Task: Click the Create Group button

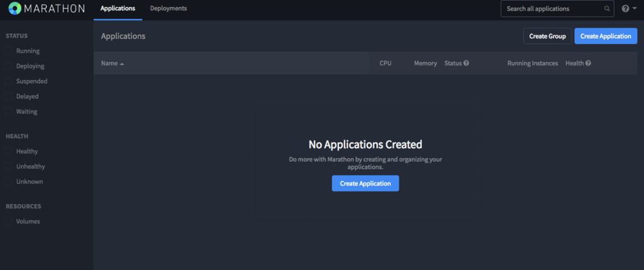Action: pyautogui.click(x=548, y=36)
